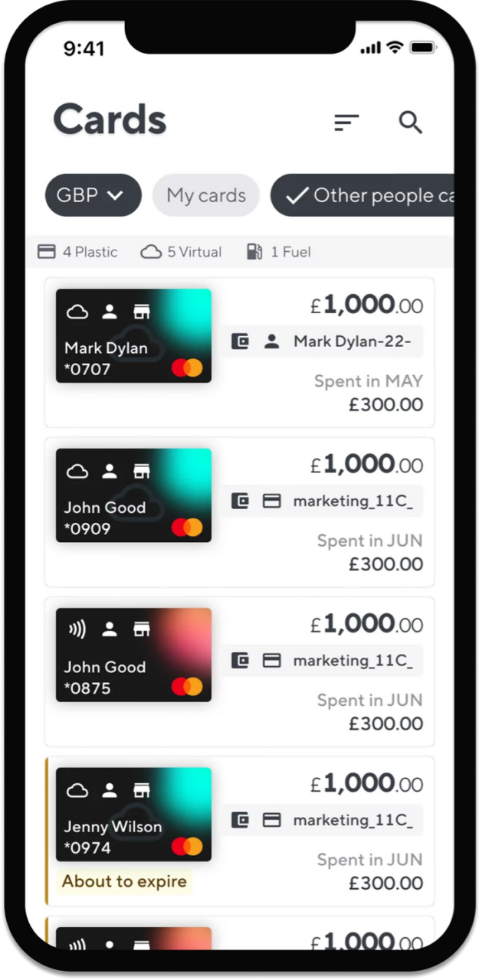The image size is (479, 980).
Task: Click the contactless icon on John Good *0875 card
Action: tap(75, 629)
